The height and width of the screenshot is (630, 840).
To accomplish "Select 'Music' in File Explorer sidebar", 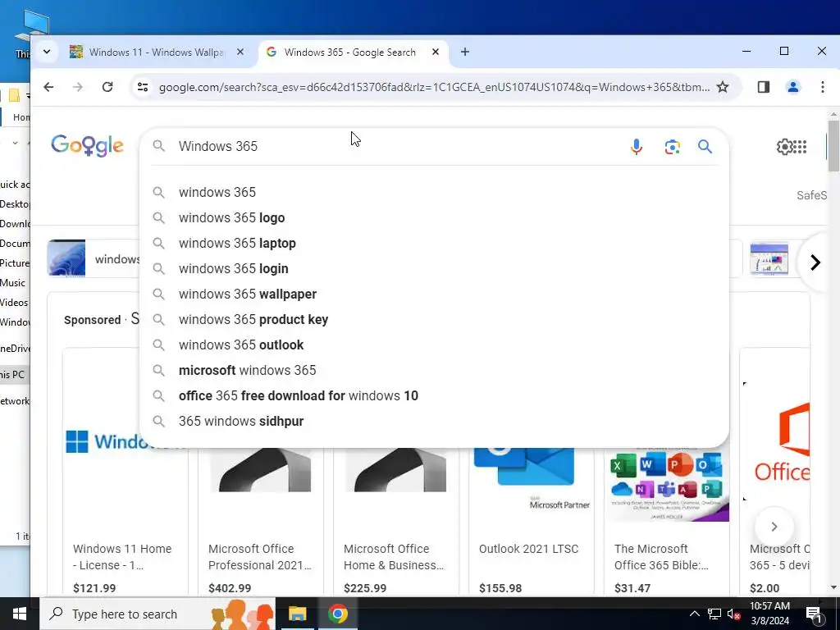I will tap(13, 283).
